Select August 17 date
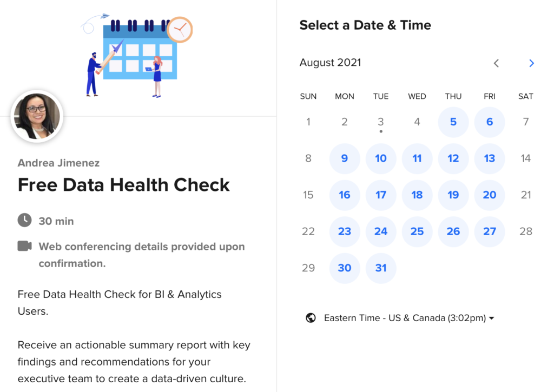This screenshot has width=554, height=392. (381, 195)
